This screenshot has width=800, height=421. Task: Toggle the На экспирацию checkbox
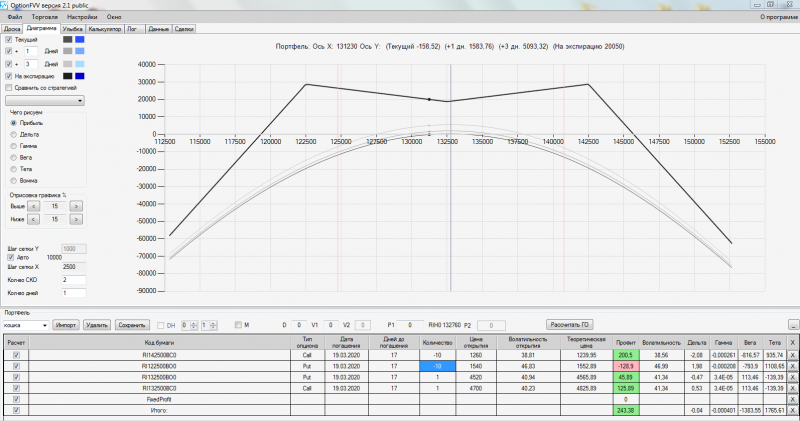[x=9, y=76]
